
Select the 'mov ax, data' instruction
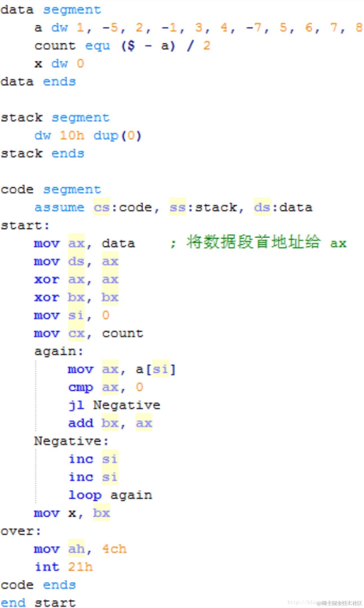(x=85, y=243)
